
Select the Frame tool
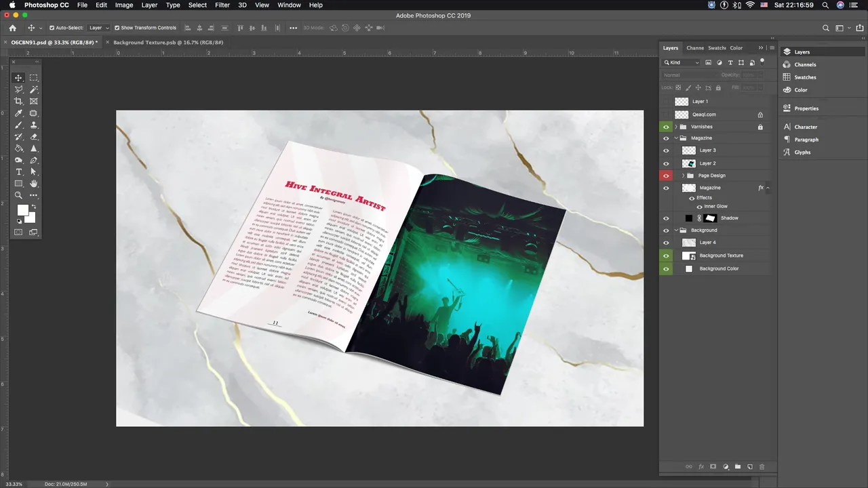[x=33, y=101]
